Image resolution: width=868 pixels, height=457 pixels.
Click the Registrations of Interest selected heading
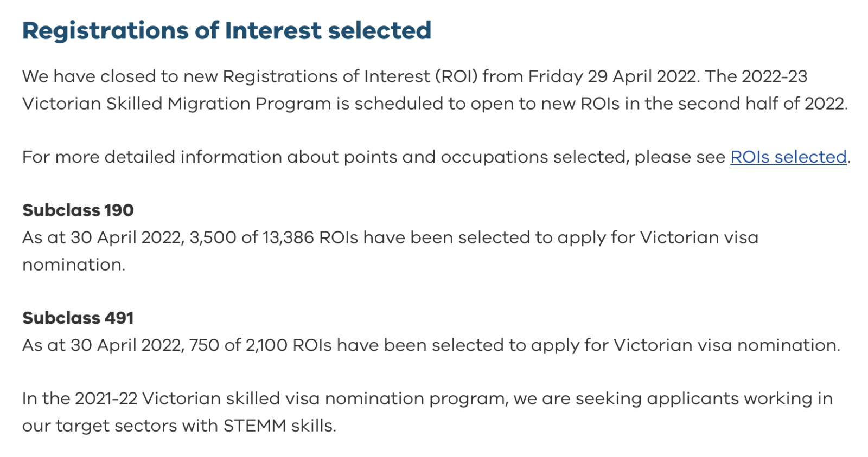[227, 31]
